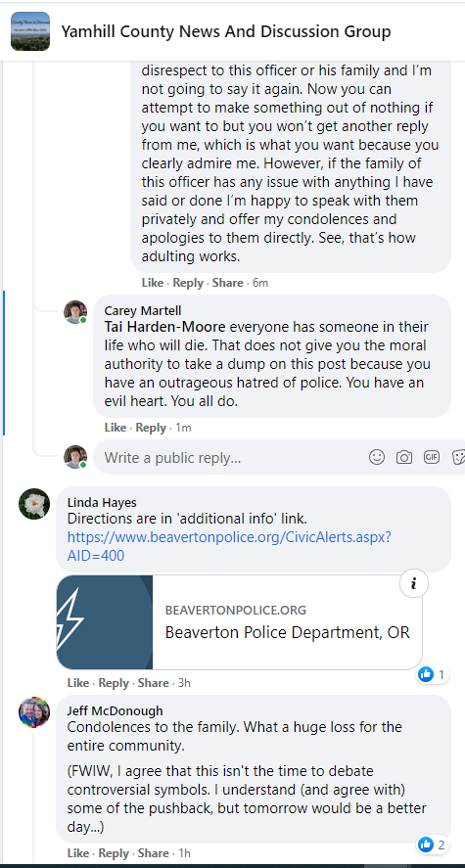Share Linda Hayes' comment
Screen dimensions: 465x868
[153, 683]
